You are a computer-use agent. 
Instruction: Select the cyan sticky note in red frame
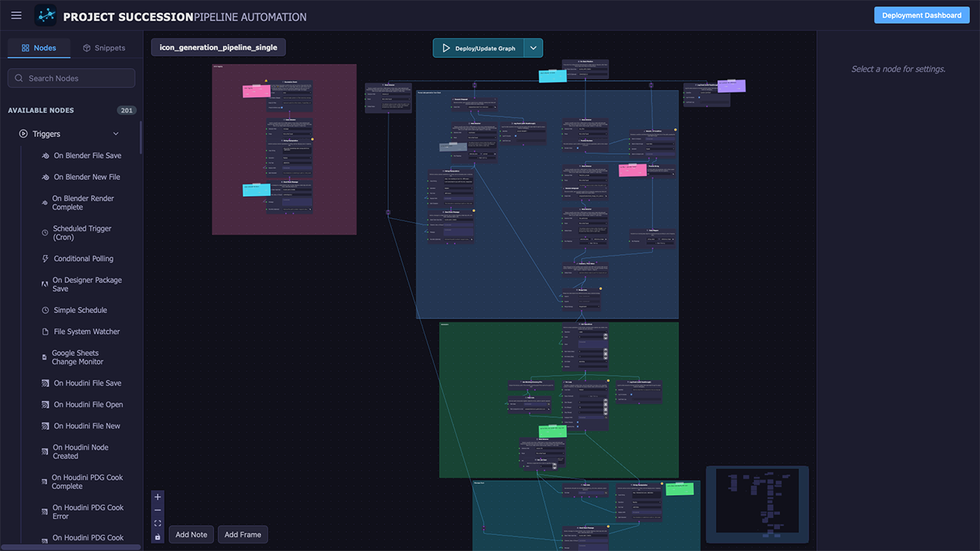click(x=256, y=190)
